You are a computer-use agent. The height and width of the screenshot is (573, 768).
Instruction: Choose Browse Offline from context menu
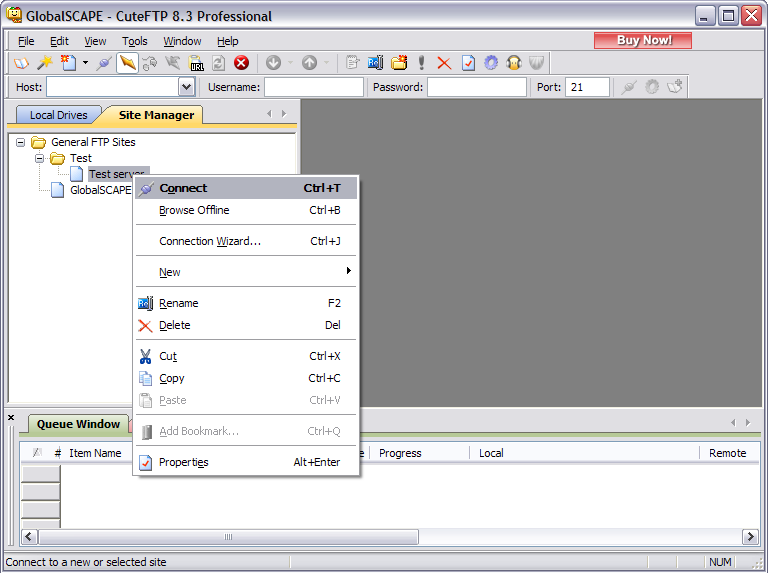coord(246,210)
